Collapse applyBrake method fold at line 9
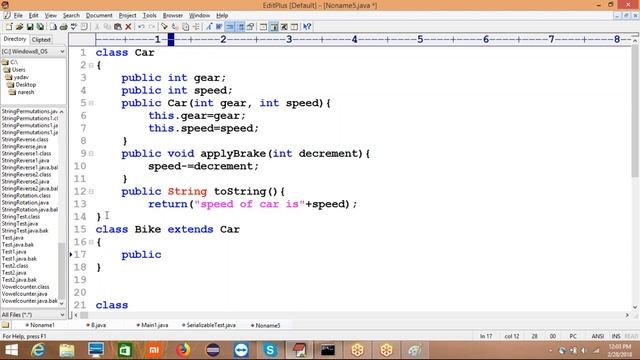Image resolution: width=640 pixels, height=360 pixels. click(91, 154)
